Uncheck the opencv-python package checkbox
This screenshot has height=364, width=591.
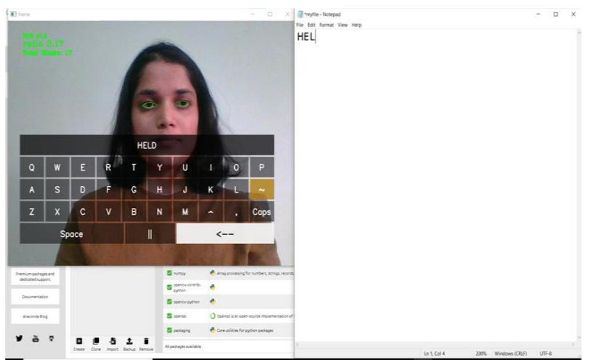[169, 302]
